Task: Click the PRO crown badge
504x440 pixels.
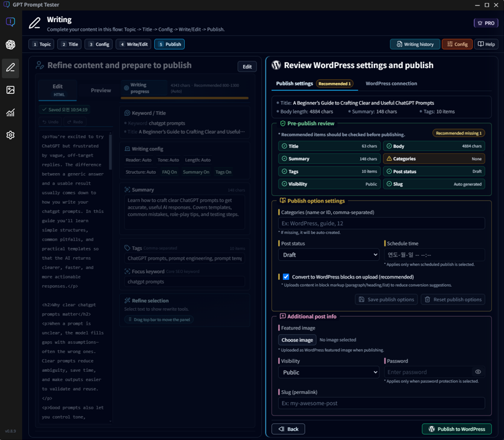Action: pyautogui.click(x=486, y=23)
